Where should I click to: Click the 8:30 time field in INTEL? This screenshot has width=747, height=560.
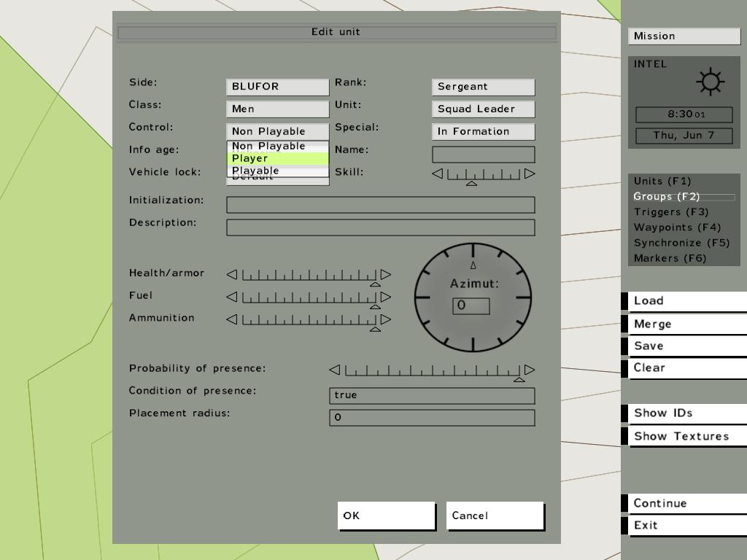point(684,114)
